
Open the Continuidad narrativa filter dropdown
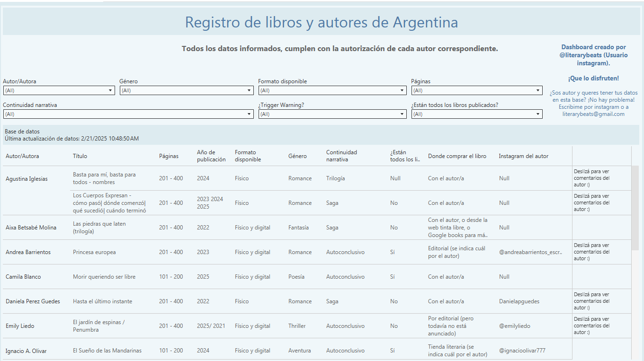coord(128,114)
